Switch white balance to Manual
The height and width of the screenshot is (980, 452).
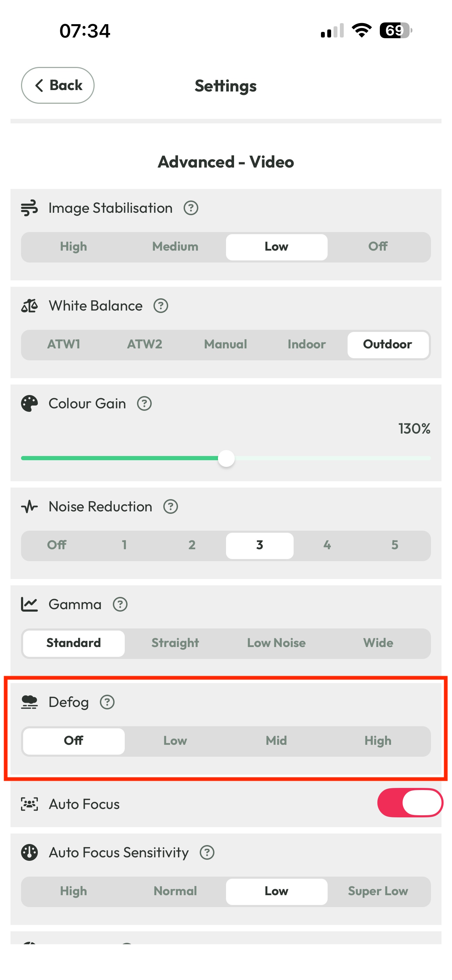click(226, 345)
